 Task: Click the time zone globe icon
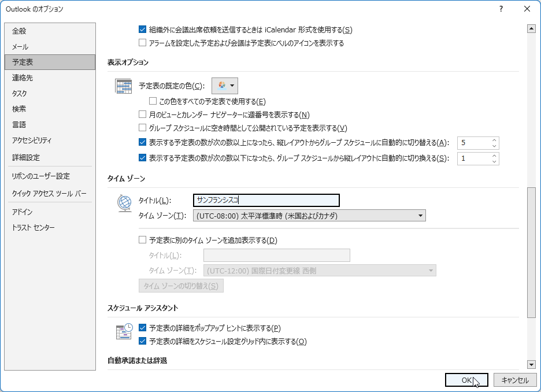coord(124,203)
